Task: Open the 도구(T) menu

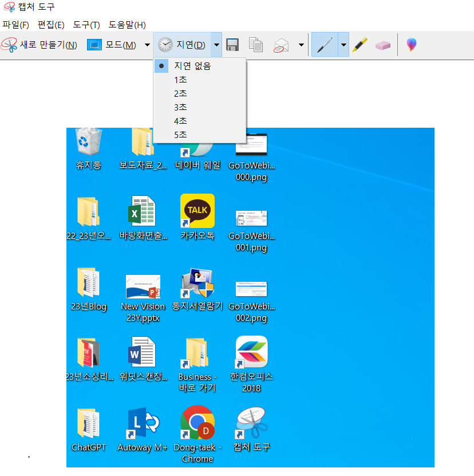Action: (86, 25)
